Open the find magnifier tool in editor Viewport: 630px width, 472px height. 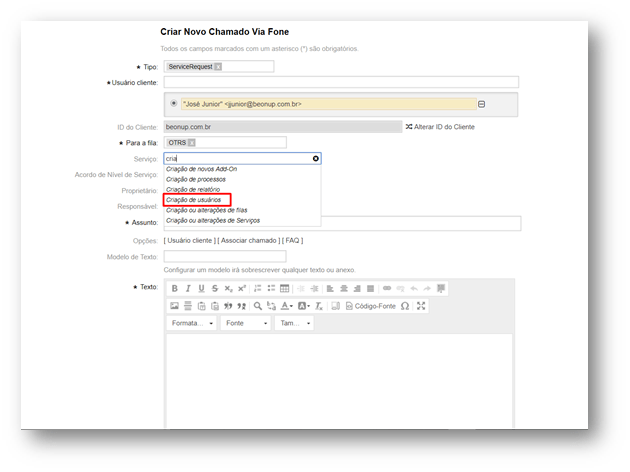pos(257,306)
